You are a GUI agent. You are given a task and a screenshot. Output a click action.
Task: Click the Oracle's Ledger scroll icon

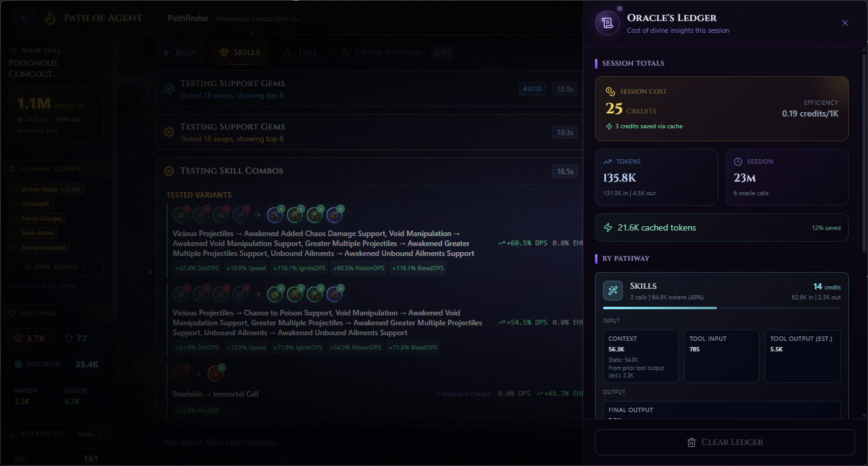pyautogui.click(x=607, y=23)
